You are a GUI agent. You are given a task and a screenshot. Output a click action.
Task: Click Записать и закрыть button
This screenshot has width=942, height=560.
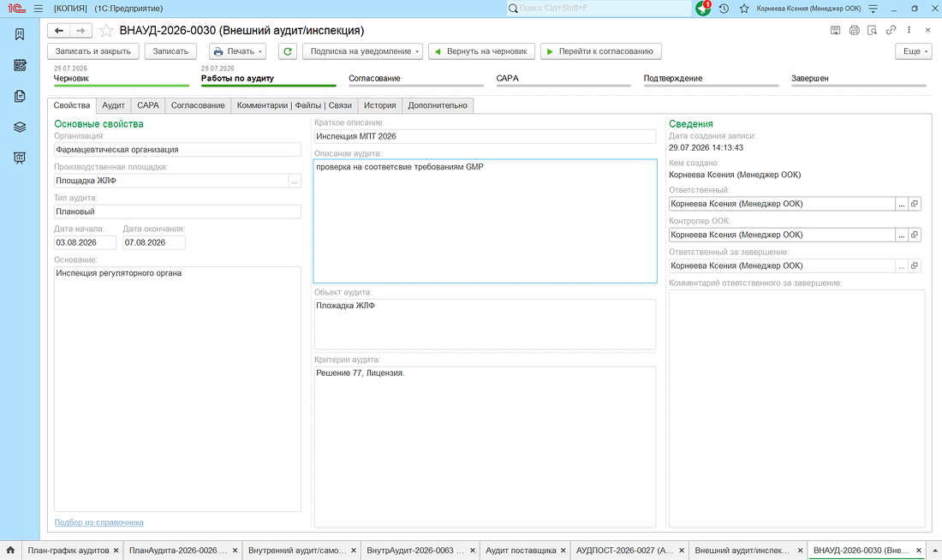pos(93,51)
